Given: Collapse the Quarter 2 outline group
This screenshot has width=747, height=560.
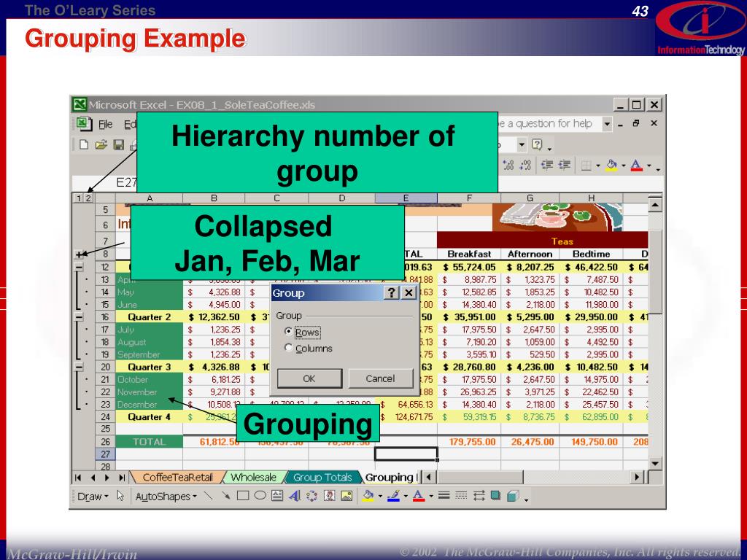Looking at the screenshot, I should tap(79, 317).
